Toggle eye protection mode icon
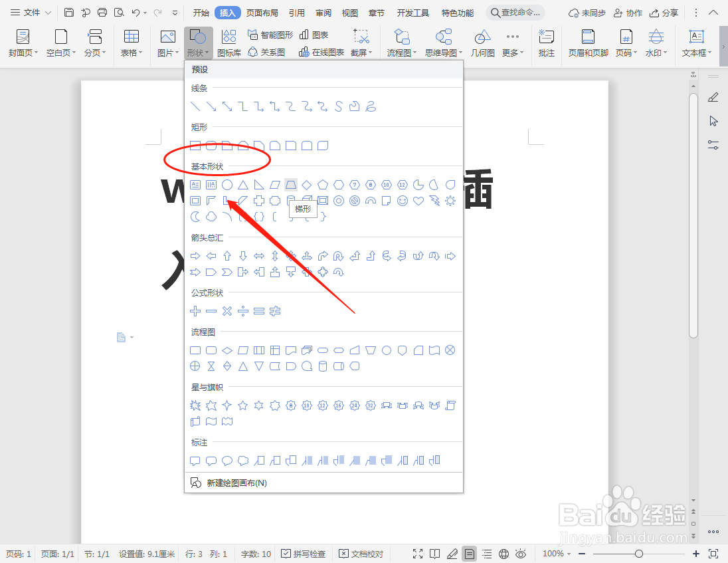 point(521,554)
